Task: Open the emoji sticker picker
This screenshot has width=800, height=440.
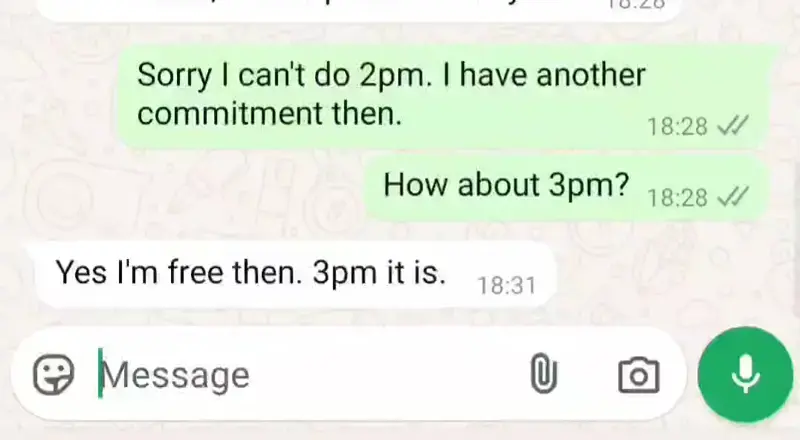Action: (54, 375)
